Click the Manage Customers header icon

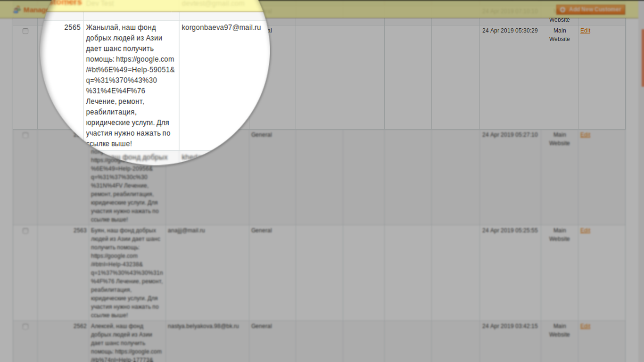click(17, 9)
